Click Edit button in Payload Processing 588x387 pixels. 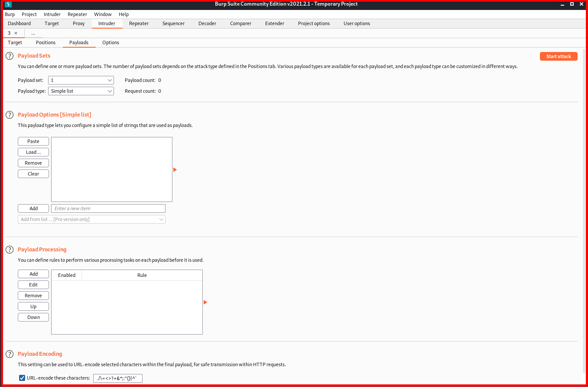tap(33, 285)
